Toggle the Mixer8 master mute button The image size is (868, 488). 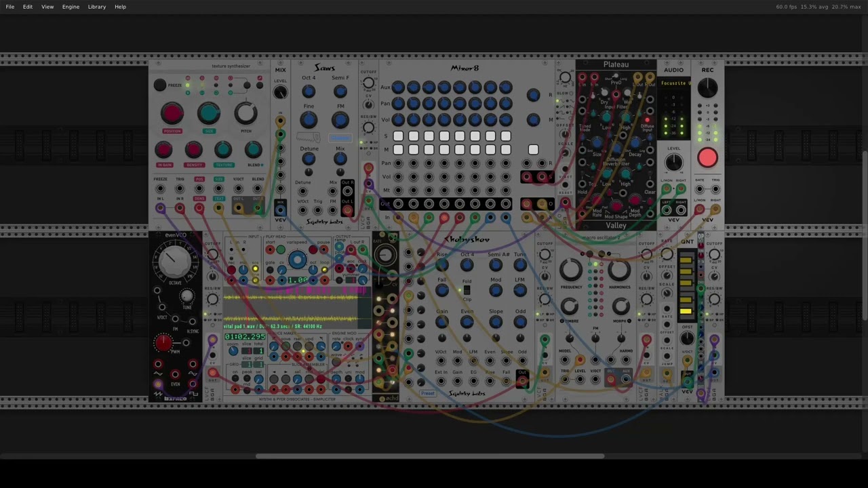534,150
